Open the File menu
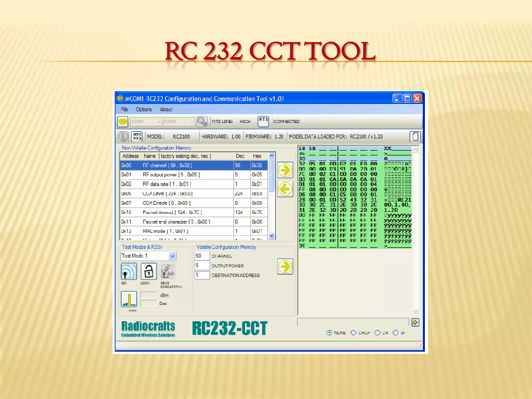This screenshot has height=399, width=532. pos(124,109)
